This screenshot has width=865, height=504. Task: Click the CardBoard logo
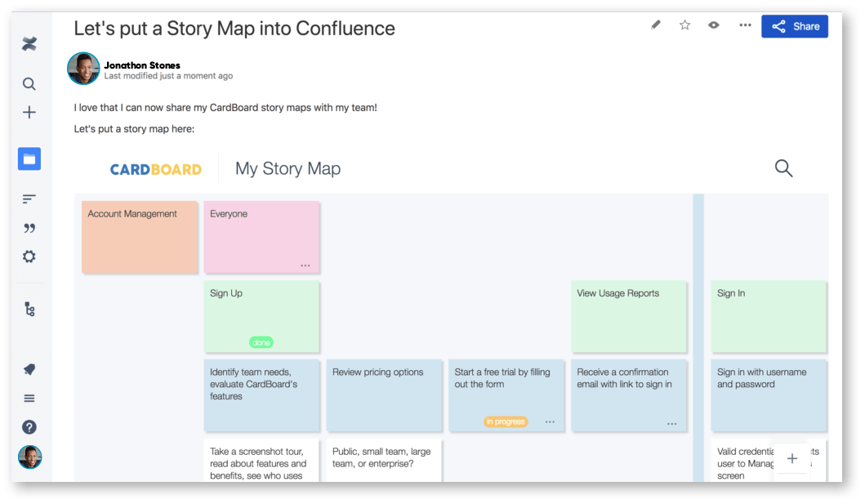156,168
